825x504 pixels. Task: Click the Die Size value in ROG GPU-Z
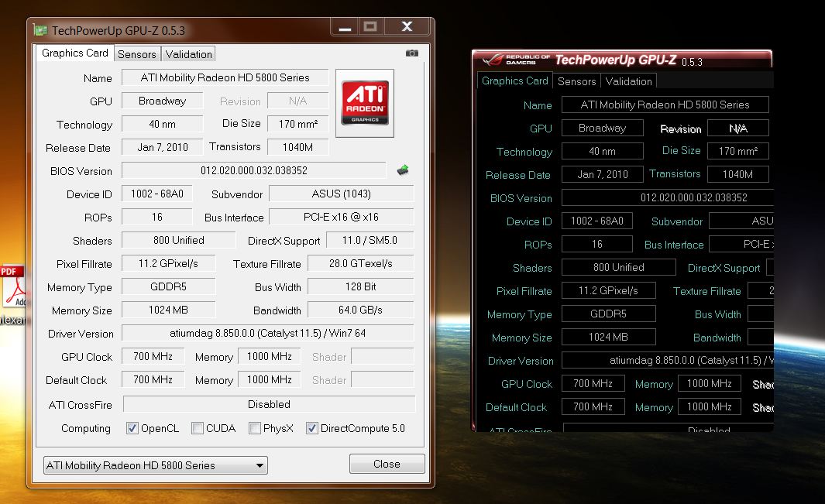738,151
